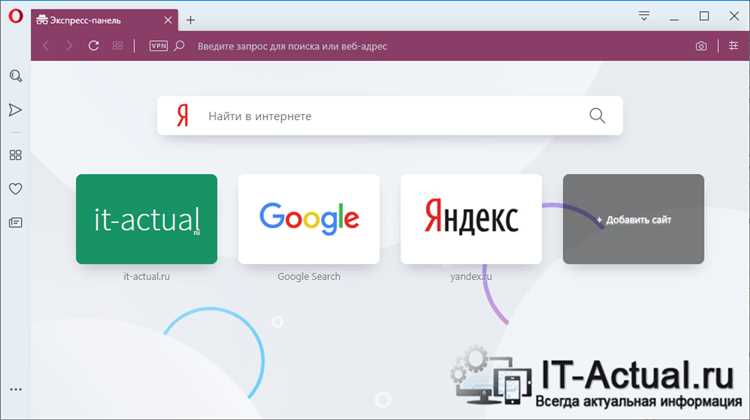Maximize the Opera window

tap(704, 16)
